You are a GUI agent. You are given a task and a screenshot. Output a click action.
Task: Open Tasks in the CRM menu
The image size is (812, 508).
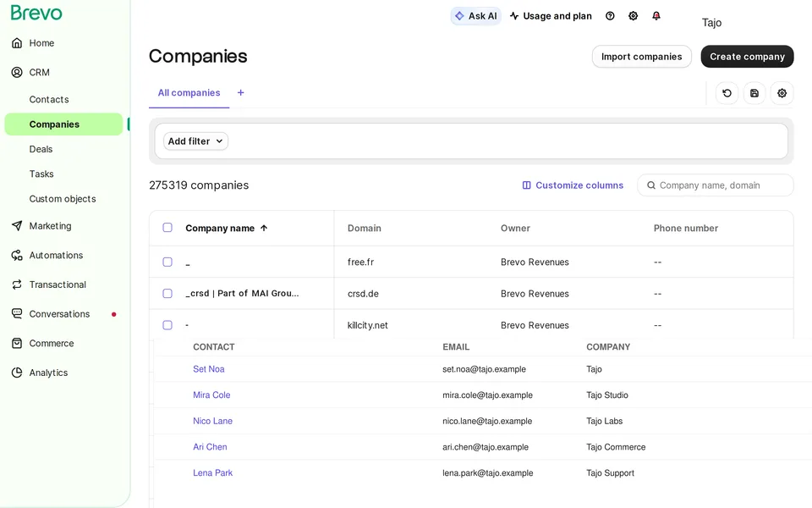coord(41,174)
